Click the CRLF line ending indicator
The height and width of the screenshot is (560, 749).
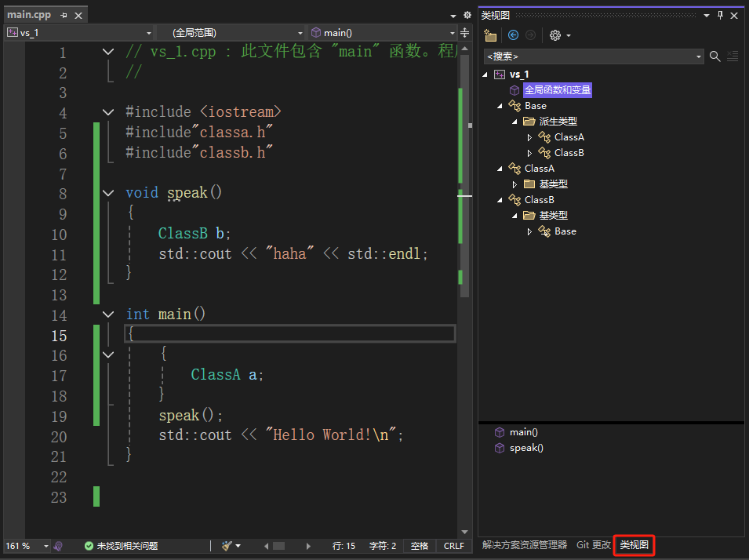point(454,546)
